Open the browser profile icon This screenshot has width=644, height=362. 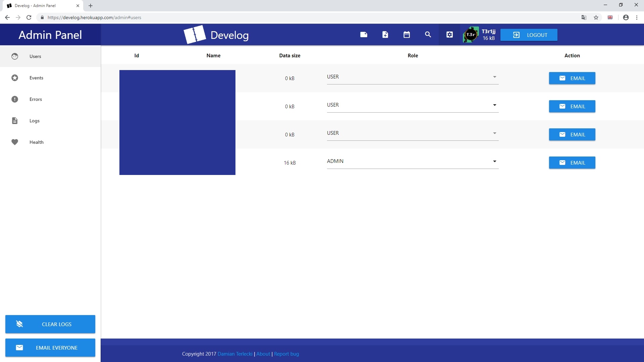(x=626, y=17)
